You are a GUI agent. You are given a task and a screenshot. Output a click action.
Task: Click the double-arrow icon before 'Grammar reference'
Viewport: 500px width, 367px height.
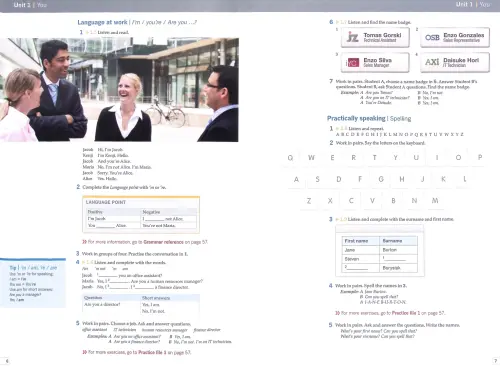[84, 242]
